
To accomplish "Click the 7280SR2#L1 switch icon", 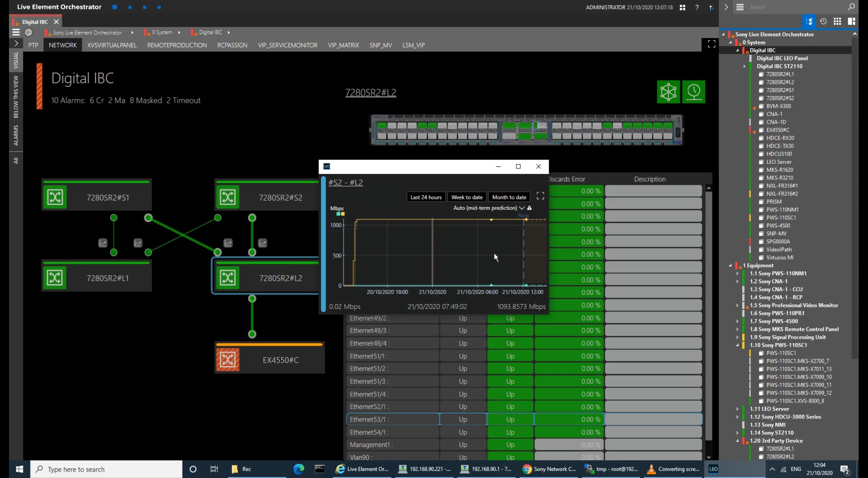I will pos(55,278).
